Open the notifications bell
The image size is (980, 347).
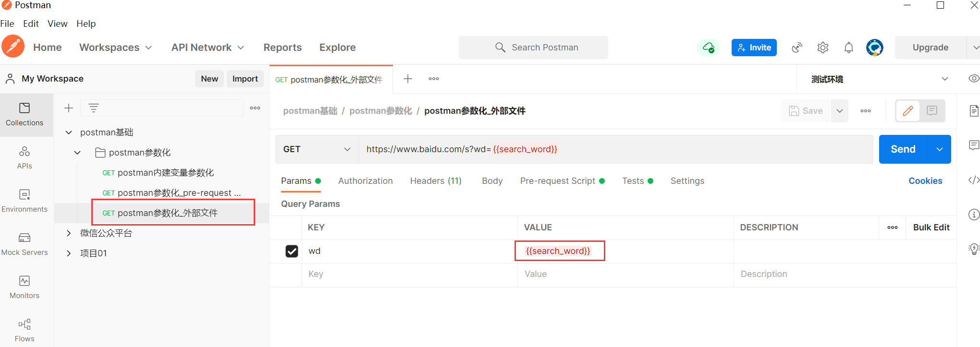click(849, 48)
